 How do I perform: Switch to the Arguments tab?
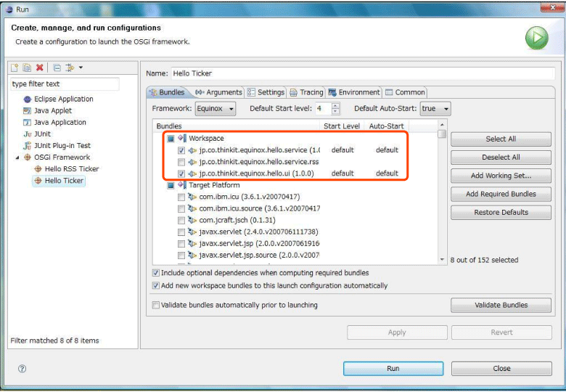(218, 92)
